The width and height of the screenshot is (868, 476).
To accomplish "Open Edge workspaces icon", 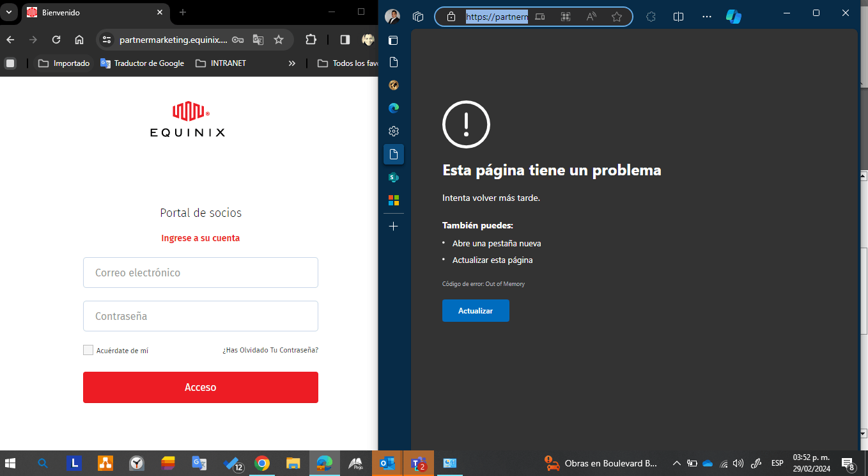I will click(419, 17).
